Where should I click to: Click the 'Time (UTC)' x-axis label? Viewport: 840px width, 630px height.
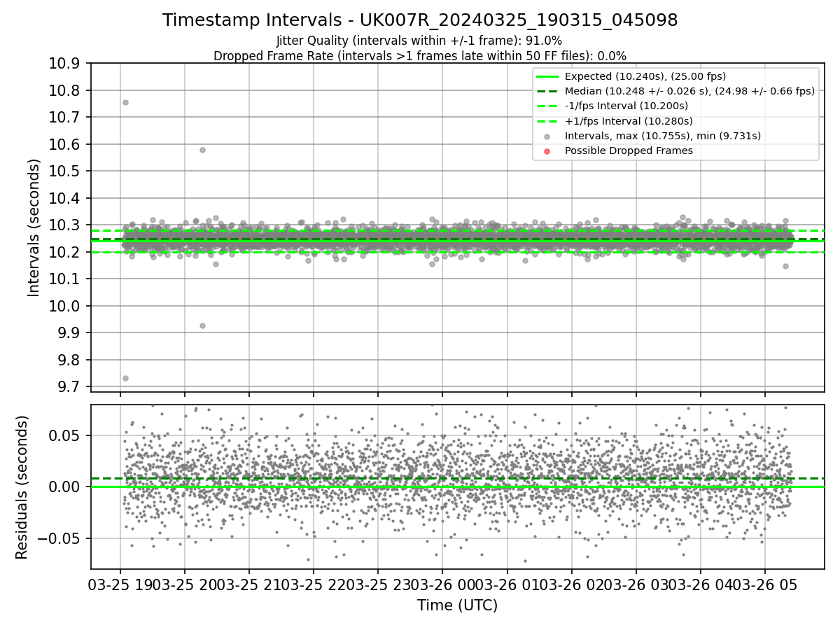click(457, 605)
